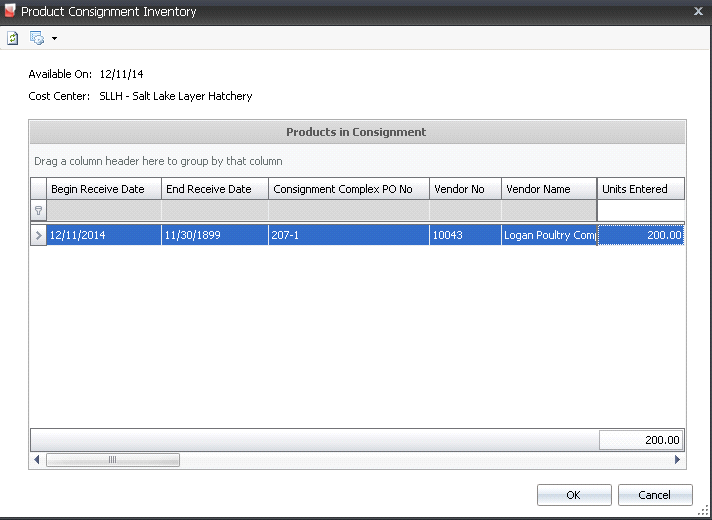
Task: Click the Consignment Complex PO No header
Action: pyautogui.click(x=348, y=189)
